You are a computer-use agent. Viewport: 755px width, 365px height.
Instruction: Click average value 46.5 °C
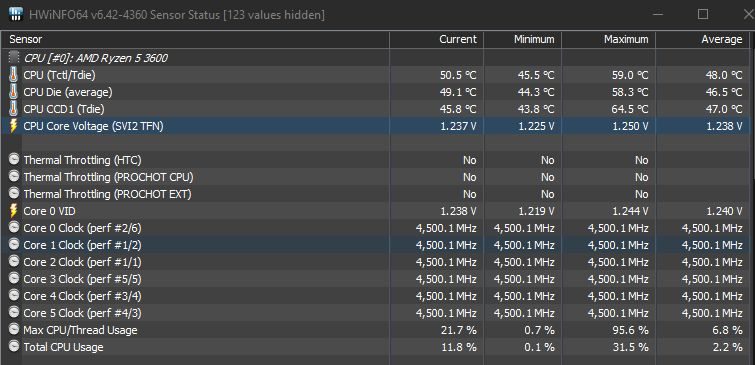[x=724, y=92]
